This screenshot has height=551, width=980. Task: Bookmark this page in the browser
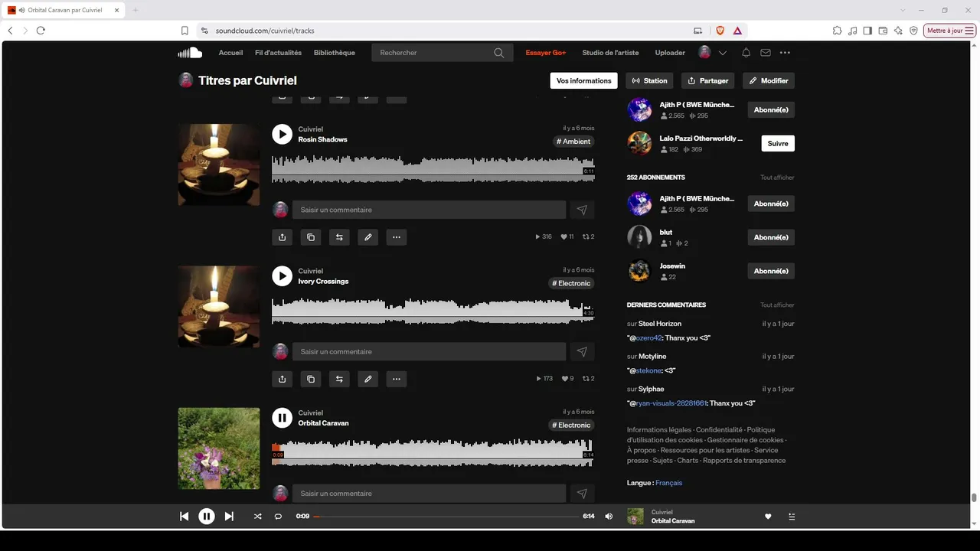[x=185, y=31]
